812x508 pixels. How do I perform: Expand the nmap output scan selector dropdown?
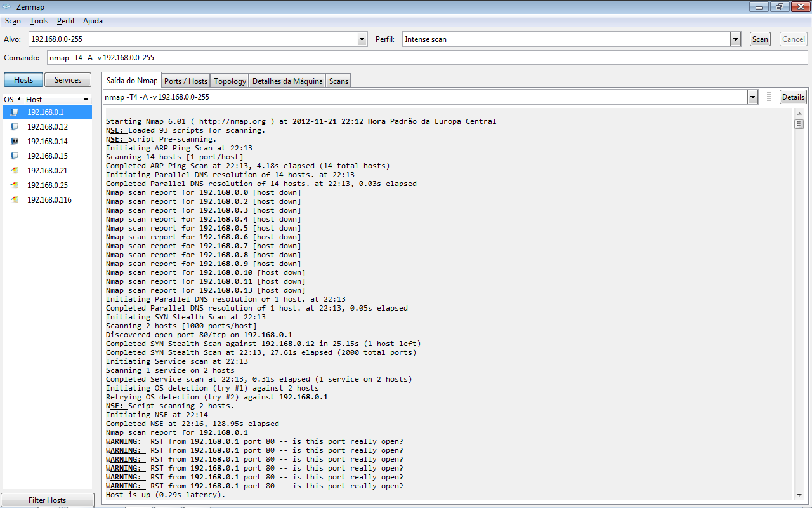752,97
